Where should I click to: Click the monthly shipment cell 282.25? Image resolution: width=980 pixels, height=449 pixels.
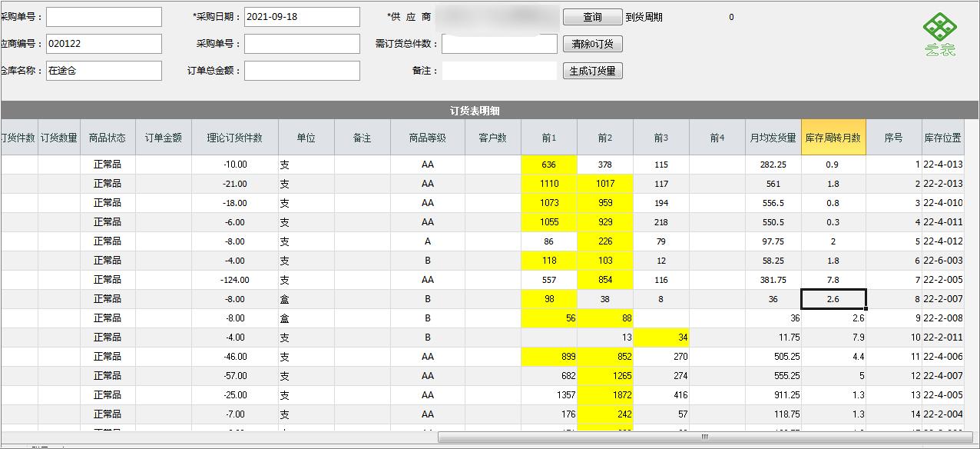click(773, 165)
